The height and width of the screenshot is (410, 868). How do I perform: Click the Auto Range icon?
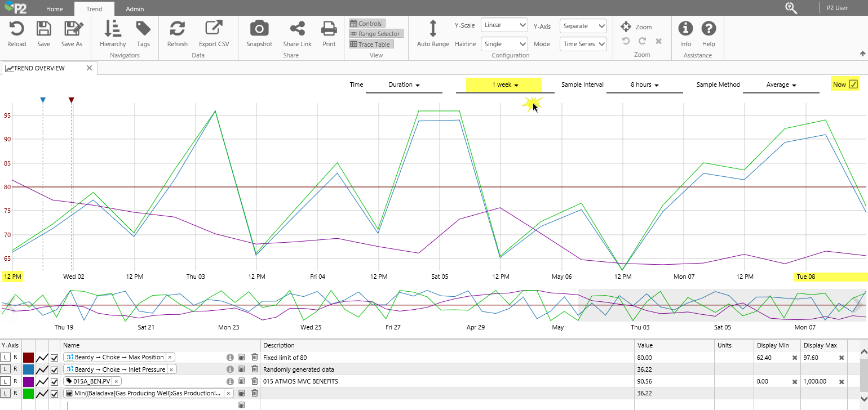pos(433,29)
